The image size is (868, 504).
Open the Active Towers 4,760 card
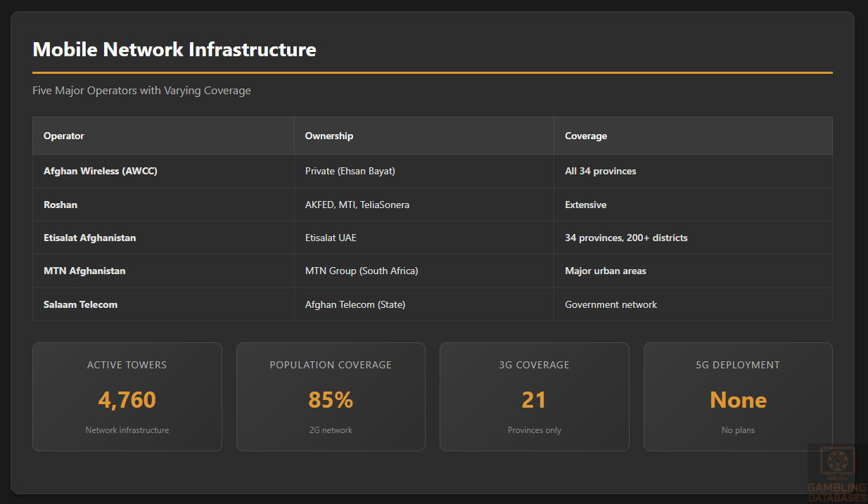point(127,396)
